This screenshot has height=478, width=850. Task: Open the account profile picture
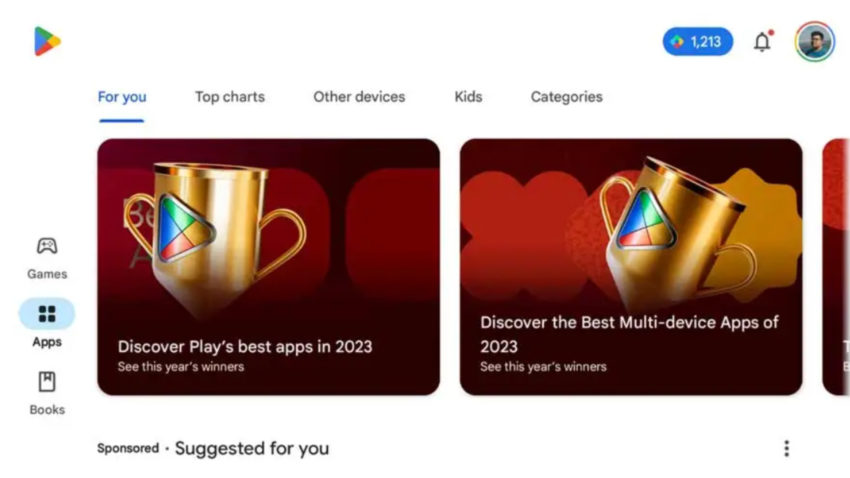pos(815,42)
